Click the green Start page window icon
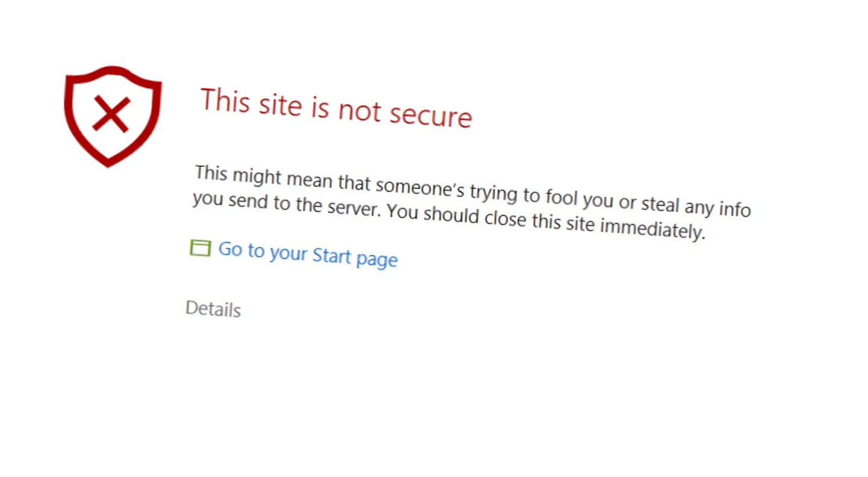 (x=200, y=248)
